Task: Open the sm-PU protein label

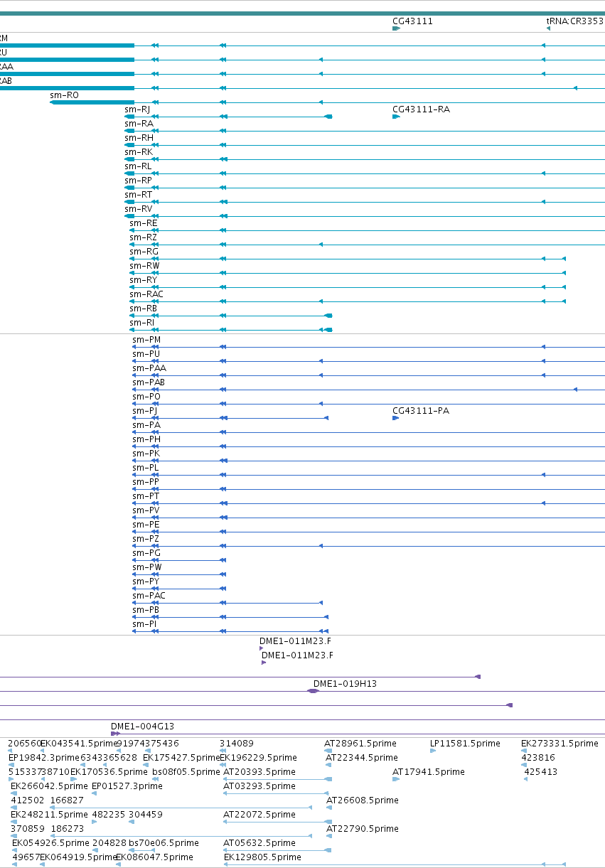Action: click(x=146, y=354)
